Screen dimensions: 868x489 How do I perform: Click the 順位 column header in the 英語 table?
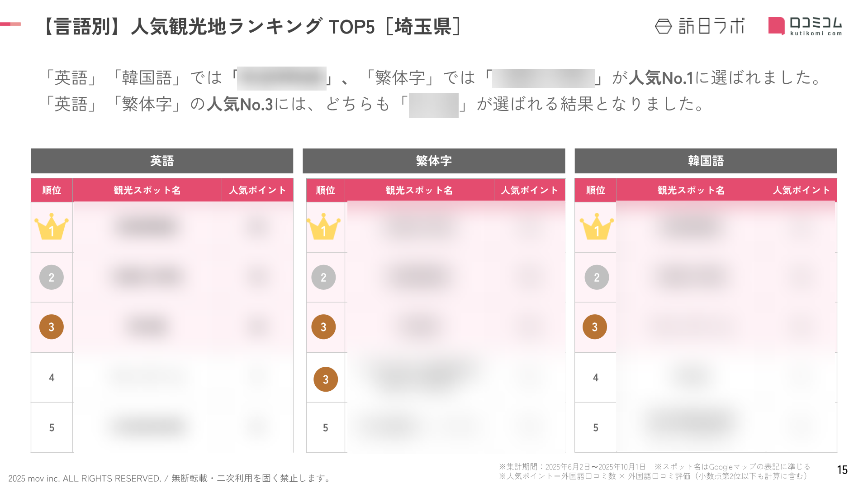click(x=52, y=190)
